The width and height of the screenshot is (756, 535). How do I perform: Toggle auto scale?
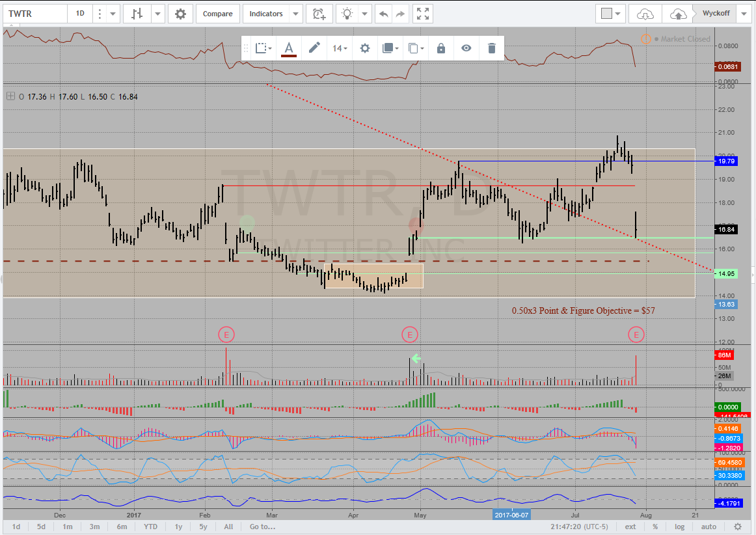[x=709, y=527]
